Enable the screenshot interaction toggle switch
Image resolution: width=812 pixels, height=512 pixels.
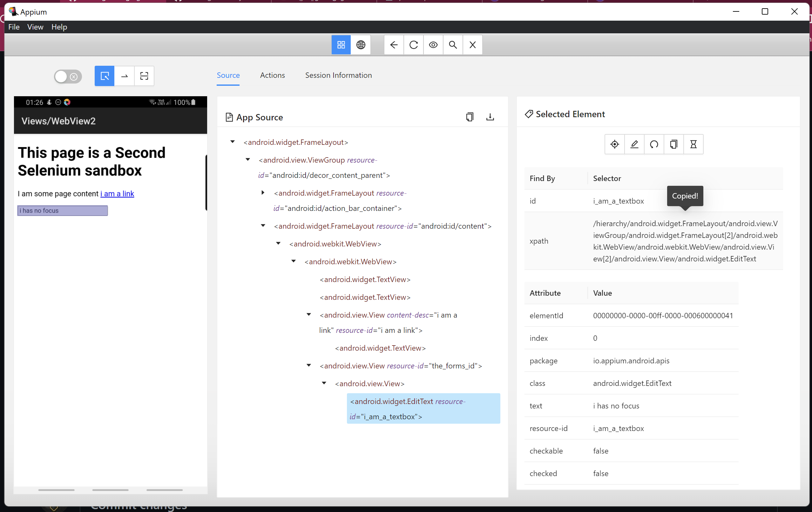tap(67, 77)
